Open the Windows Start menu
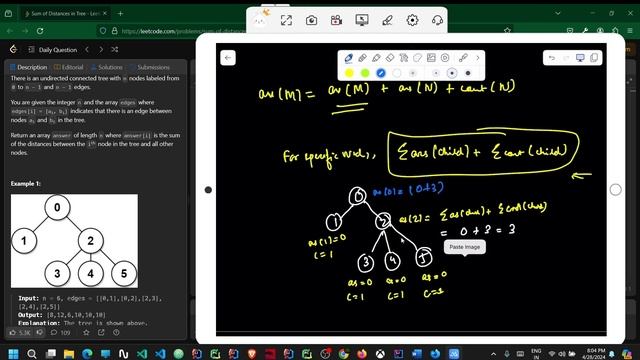The height and width of the screenshot is (360, 640). click(x=13, y=353)
